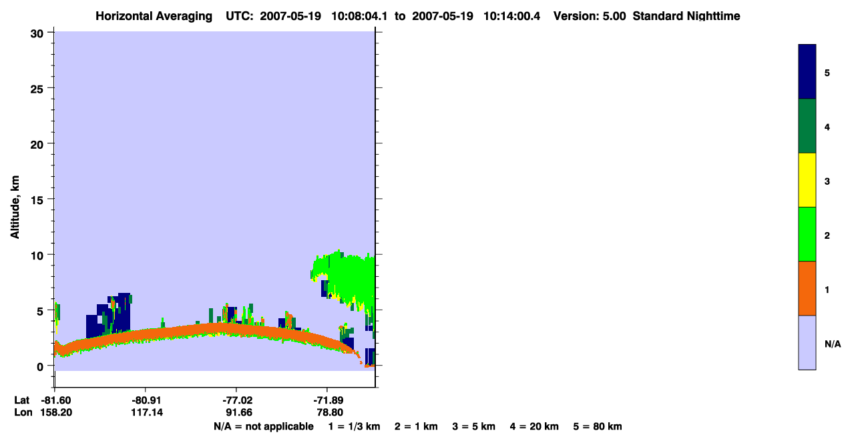Click the 'Lon' row label
This screenshot has height=445, width=868.
pos(22,412)
